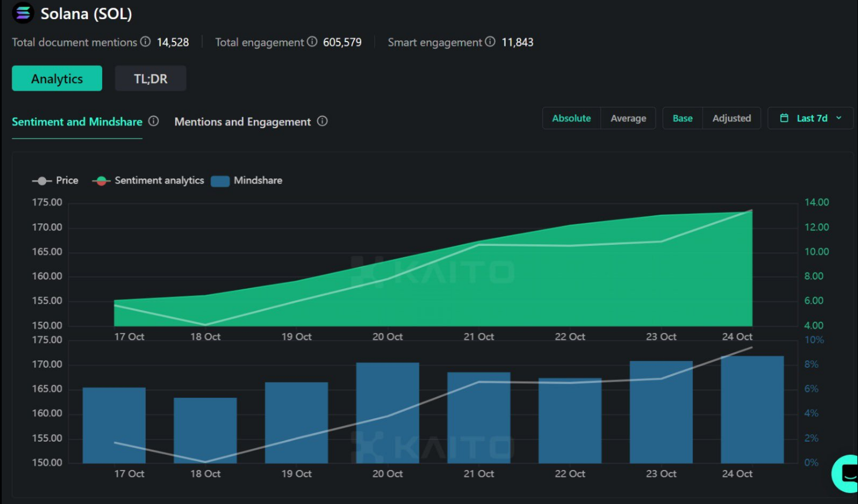Screen dimensions: 858x504
Task: Switch to the TL;DR tab
Action: pyautogui.click(x=150, y=79)
